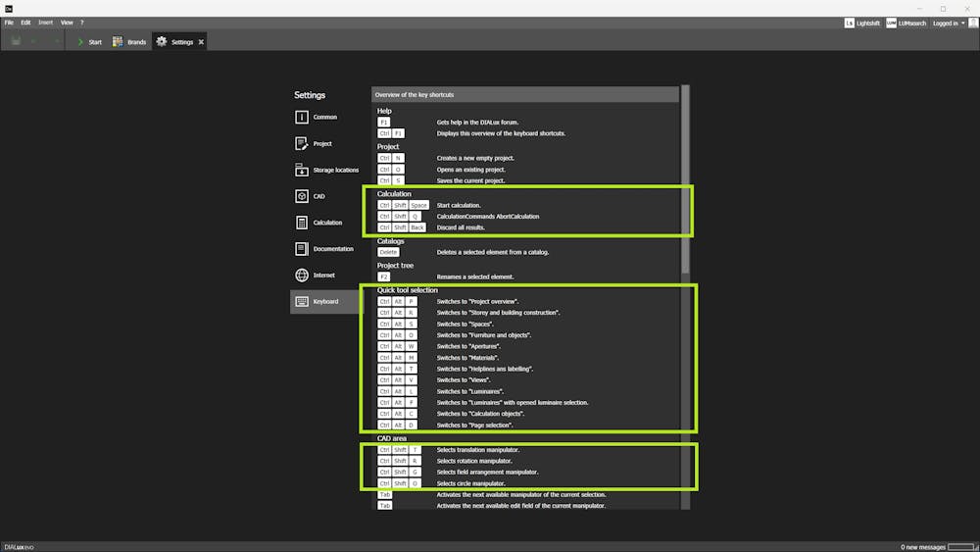This screenshot has height=552, width=980.
Task: Click the Brands catalog icon
Action: coord(118,42)
